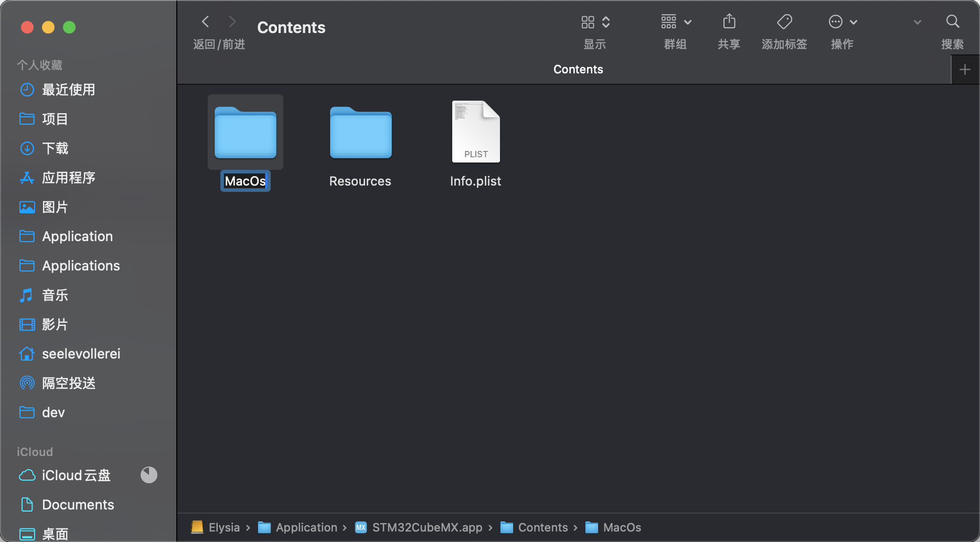Go to Downloads in the sidebar

pos(55,148)
